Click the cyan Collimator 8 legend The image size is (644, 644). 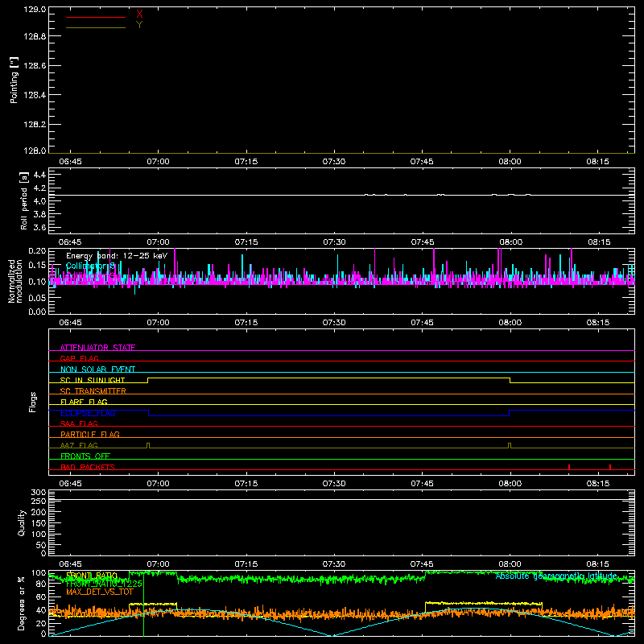point(90,266)
